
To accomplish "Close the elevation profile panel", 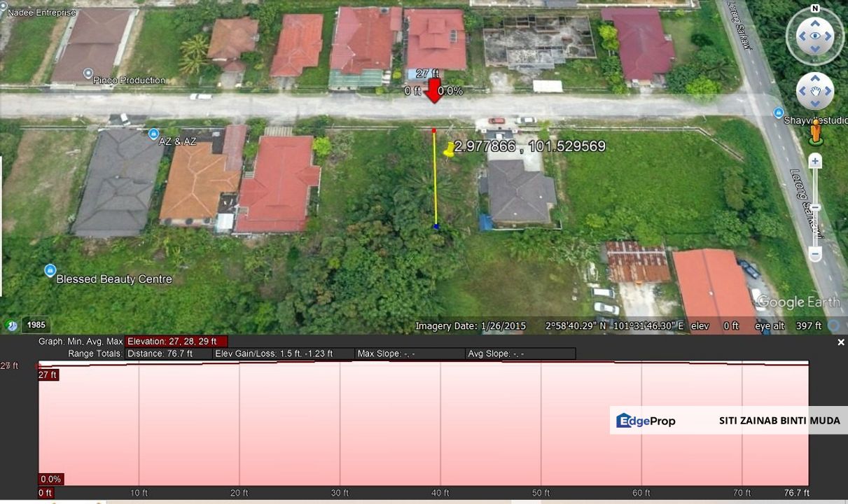I will (841, 342).
